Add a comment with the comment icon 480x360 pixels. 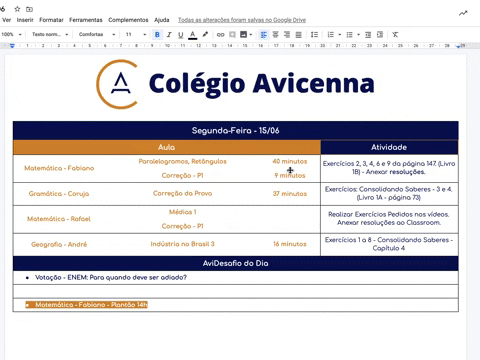coord(232,35)
